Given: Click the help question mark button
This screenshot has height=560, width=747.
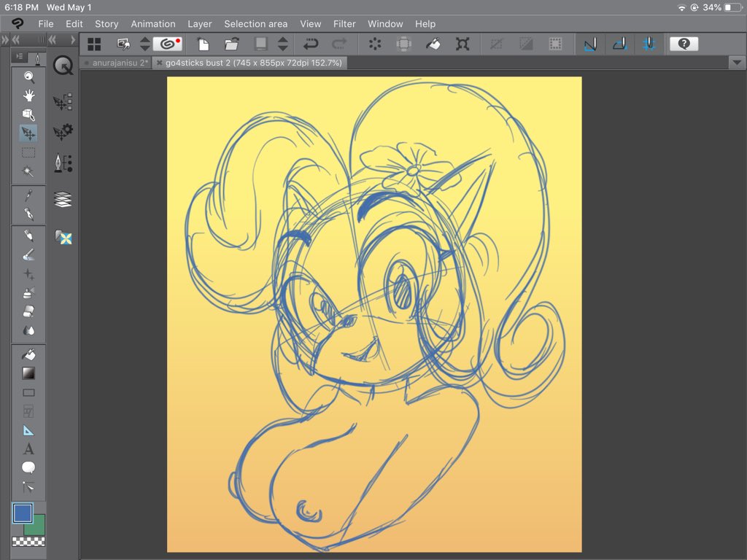Looking at the screenshot, I should point(684,44).
